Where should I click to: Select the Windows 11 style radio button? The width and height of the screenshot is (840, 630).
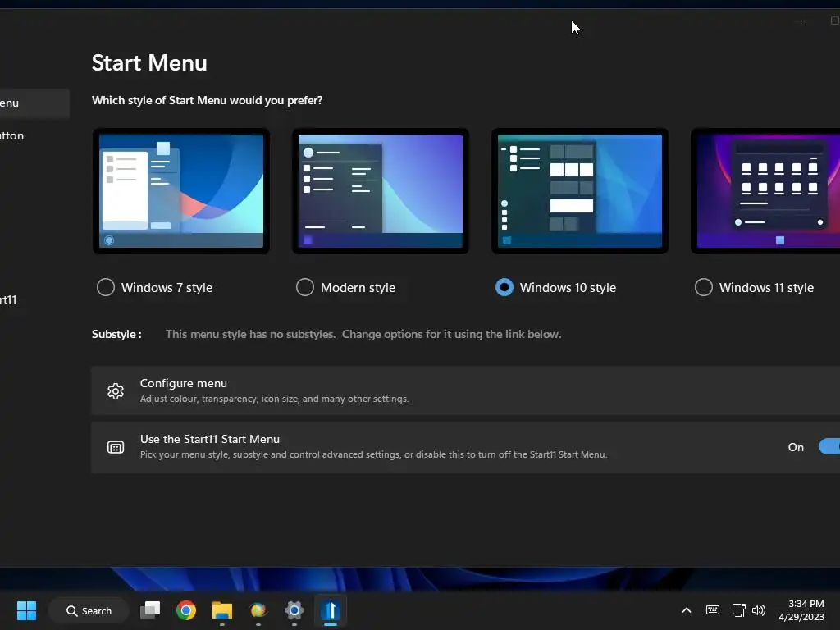[x=703, y=287]
